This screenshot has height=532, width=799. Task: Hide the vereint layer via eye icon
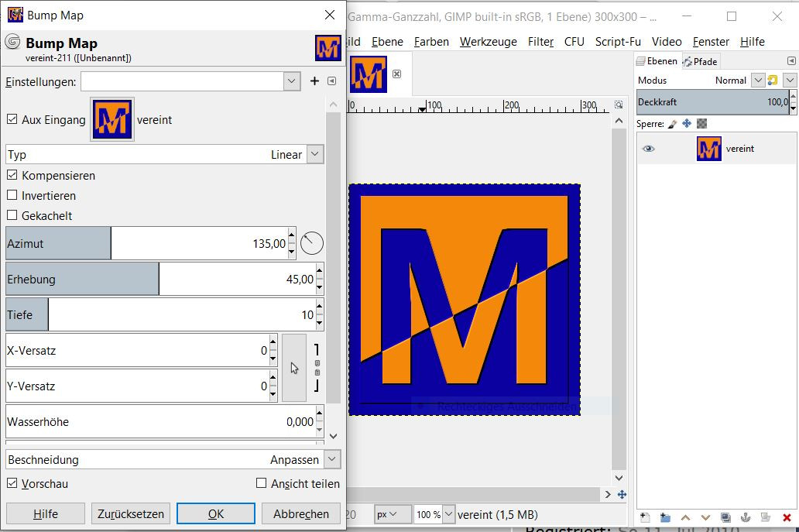click(x=649, y=149)
